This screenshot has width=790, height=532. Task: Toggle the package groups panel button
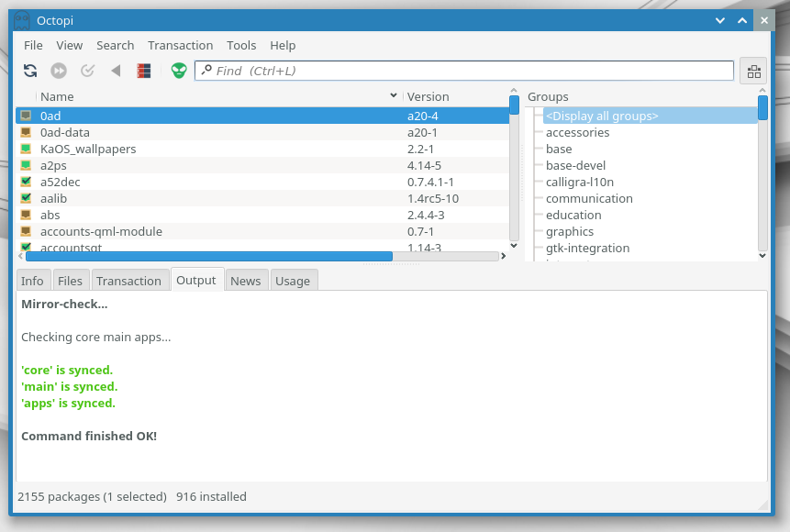[x=753, y=71]
